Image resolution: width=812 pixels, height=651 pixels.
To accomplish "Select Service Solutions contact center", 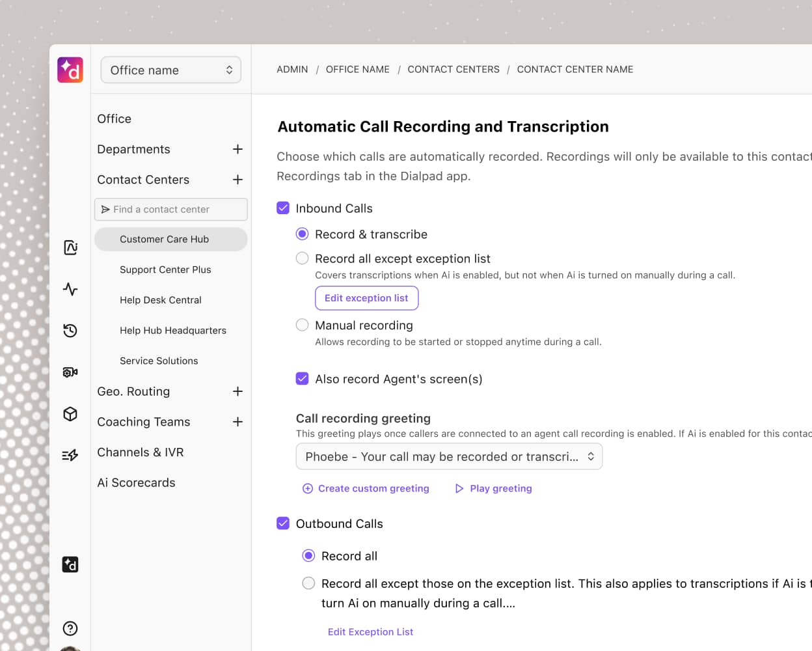I will (x=159, y=361).
